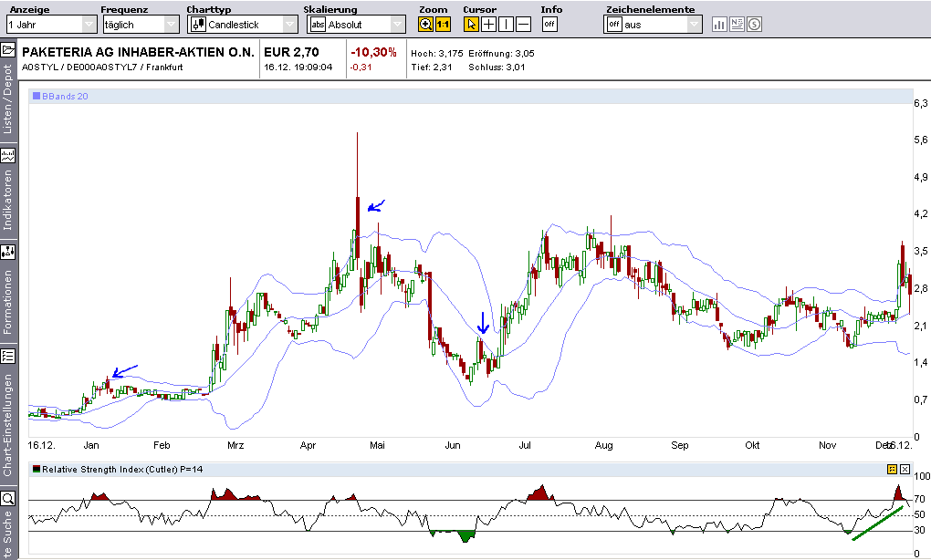Open the Chart-Einstellungen sidebar tab

coord(7,425)
